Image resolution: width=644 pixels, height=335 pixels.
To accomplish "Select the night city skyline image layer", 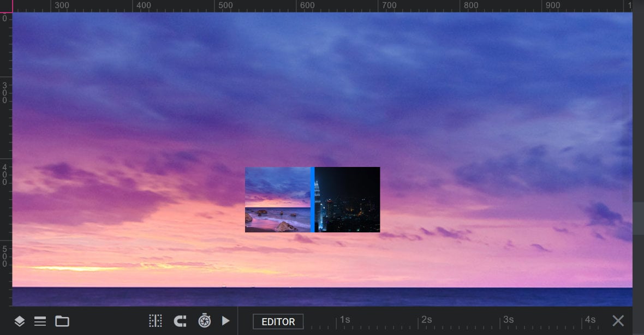I will tap(348, 200).
